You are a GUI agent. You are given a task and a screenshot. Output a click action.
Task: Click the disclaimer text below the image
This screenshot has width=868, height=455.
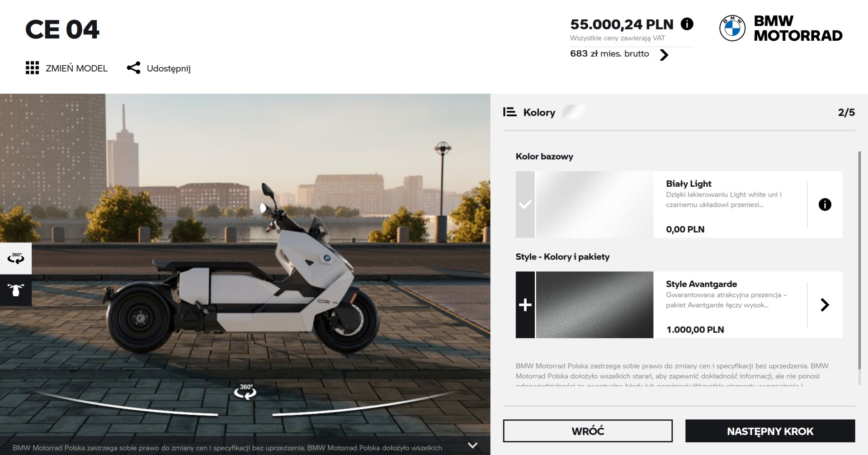(x=227, y=448)
